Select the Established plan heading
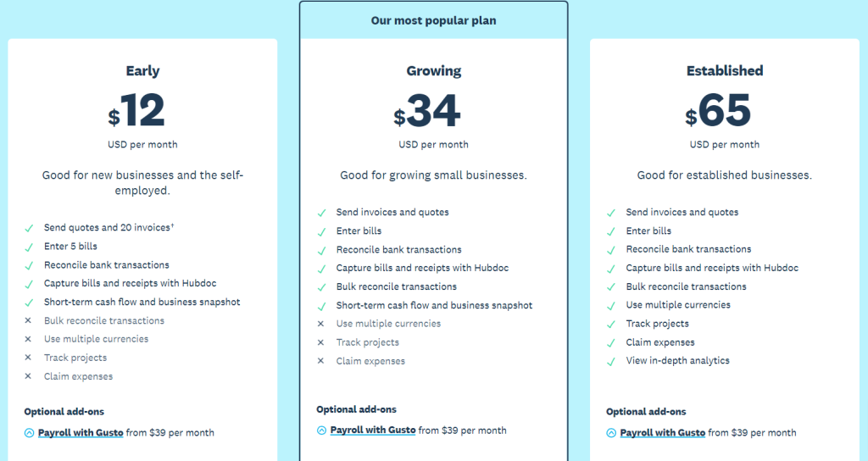The image size is (868, 461). tap(725, 71)
